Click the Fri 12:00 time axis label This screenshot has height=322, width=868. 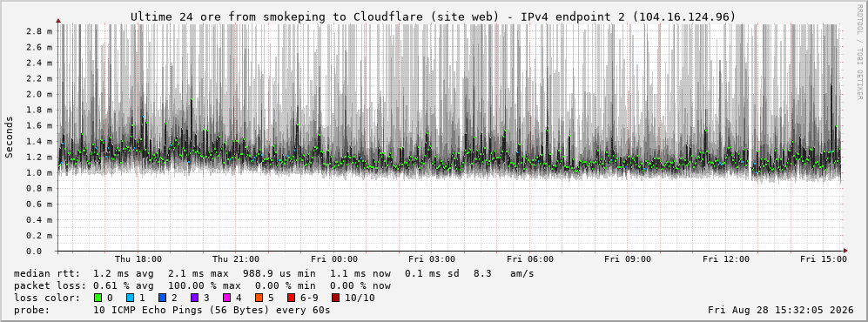(726, 259)
